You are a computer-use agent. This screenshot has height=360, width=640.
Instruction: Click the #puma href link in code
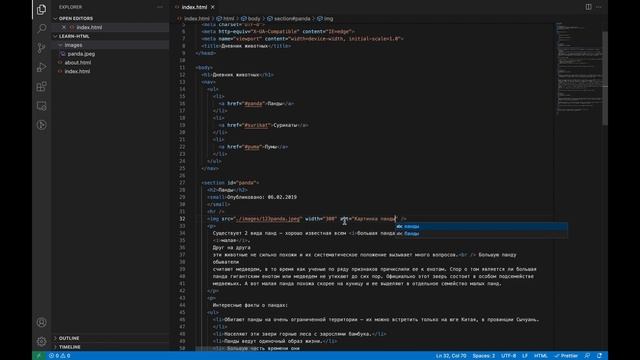(251, 147)
